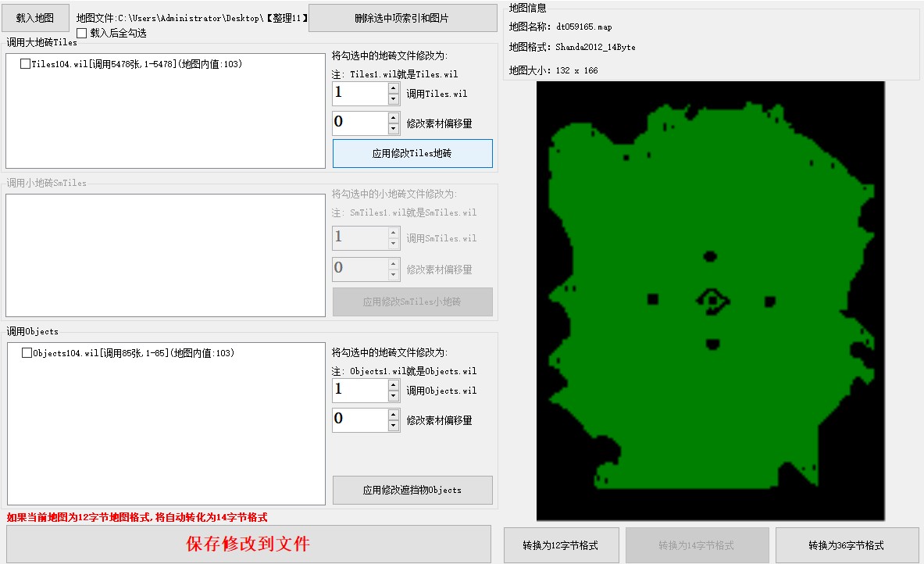The image size is (924, 564).
Task: Check the Objects104.wil list item
Action: pos(27,353)
